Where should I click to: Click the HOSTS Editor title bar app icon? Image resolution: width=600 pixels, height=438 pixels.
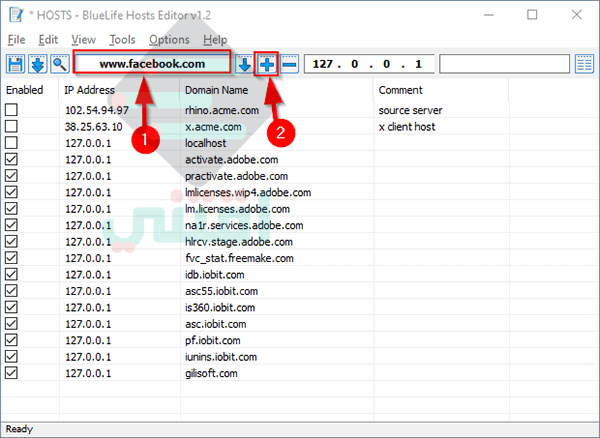pyautogui.click(x=16, y=15)
